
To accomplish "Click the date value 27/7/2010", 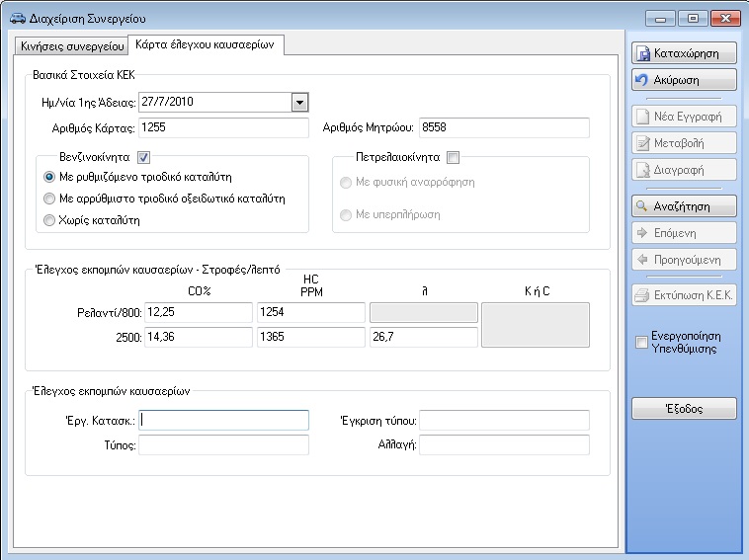I will pyautogui.click(x=167, y=102).
